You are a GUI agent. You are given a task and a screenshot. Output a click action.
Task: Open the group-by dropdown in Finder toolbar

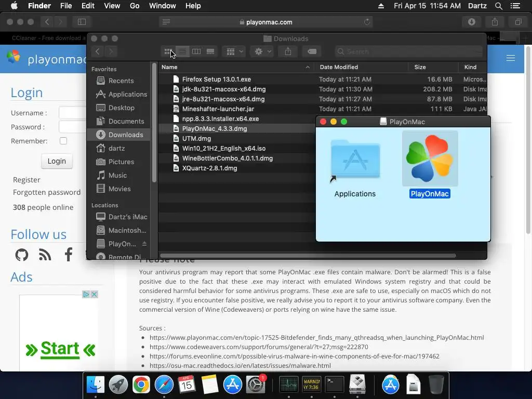pos(234,51)
